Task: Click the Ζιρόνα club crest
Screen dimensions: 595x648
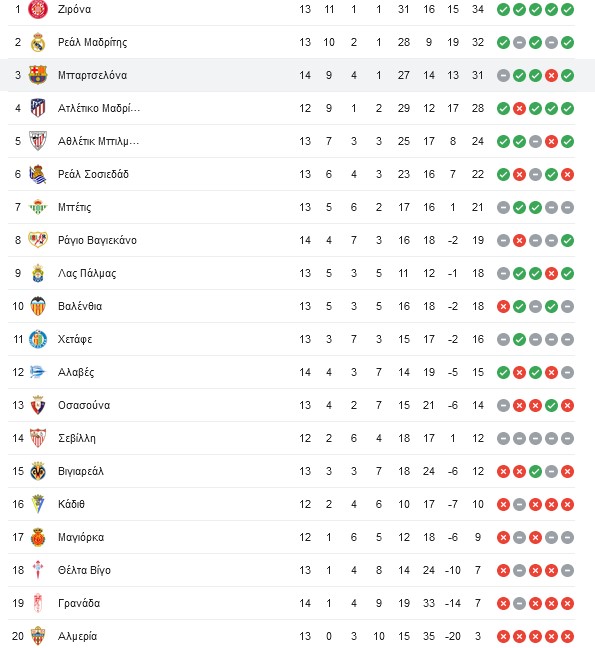Action: [x=38, y=9]
